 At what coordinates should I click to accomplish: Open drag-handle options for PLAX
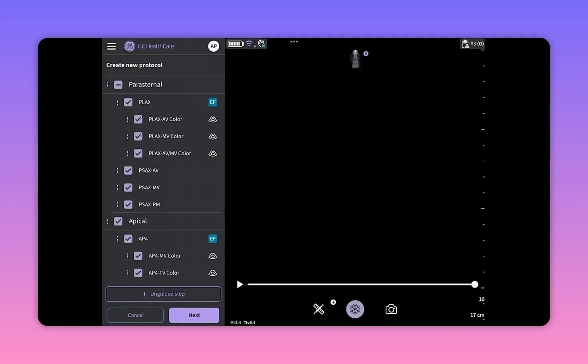click(117, 102)
